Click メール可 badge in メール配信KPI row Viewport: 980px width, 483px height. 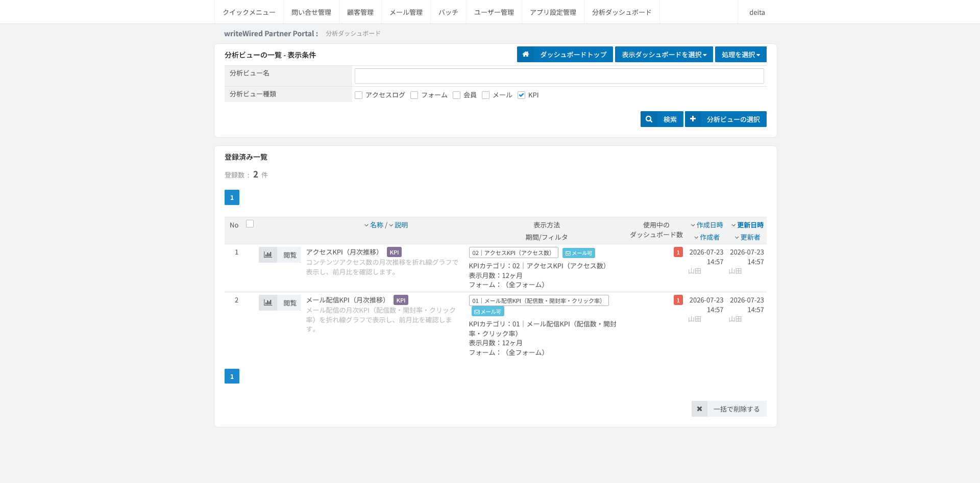488,312
